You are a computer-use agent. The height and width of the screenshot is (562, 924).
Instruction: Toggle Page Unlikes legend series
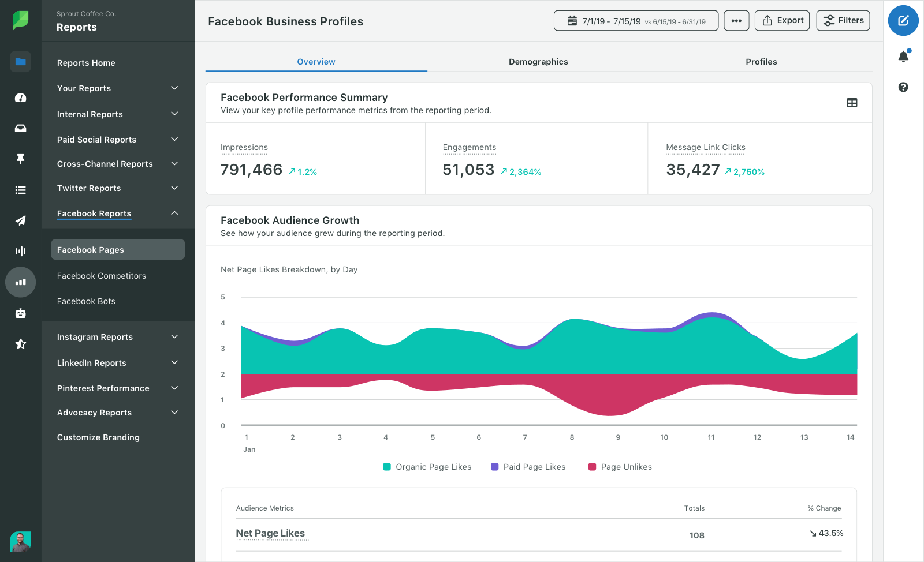tap(620, 467)
